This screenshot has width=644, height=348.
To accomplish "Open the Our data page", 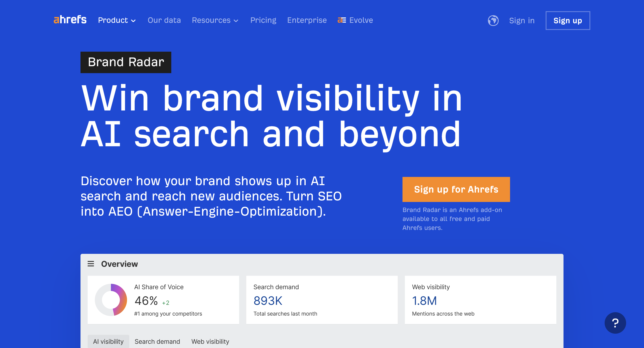I will click(164, 20).
